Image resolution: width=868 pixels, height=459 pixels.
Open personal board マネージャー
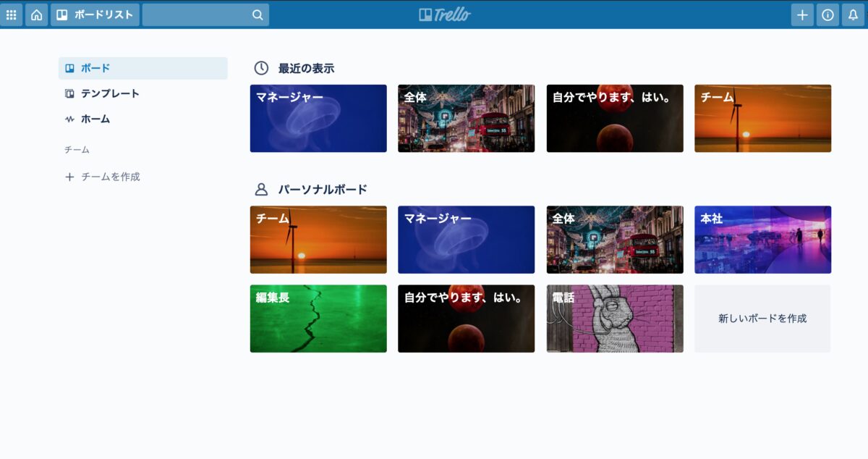(x=467, y=240)
